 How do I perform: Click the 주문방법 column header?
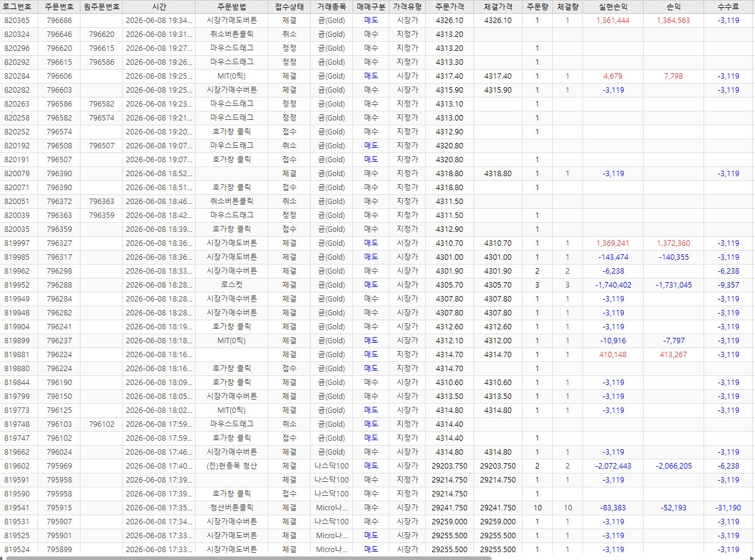point(231,7)
